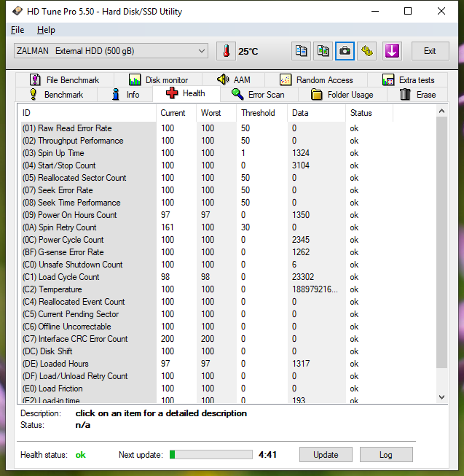This screenshot has width=464, height=476.
Task: Click the camera save screenshot icon
Action: [x=345, y=51]
